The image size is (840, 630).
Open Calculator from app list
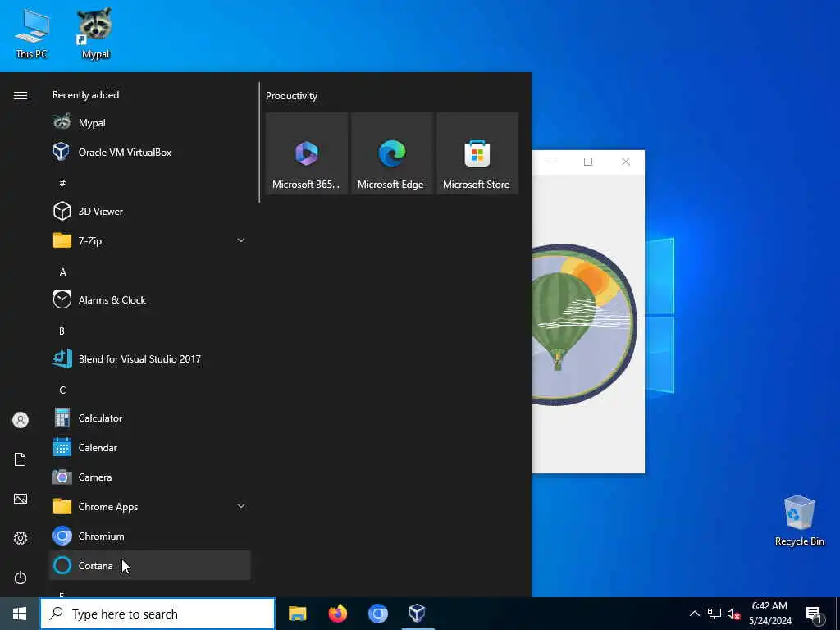click(149, 418)
